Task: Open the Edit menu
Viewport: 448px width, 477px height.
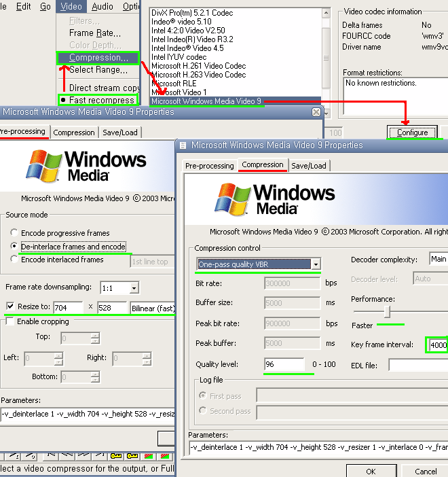Action: (23, 6)
